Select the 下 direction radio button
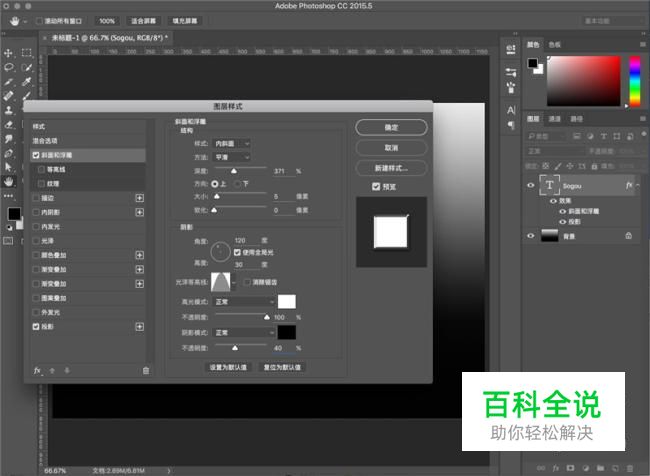Viewport: 650px width, 476px height. coord(238,184)
